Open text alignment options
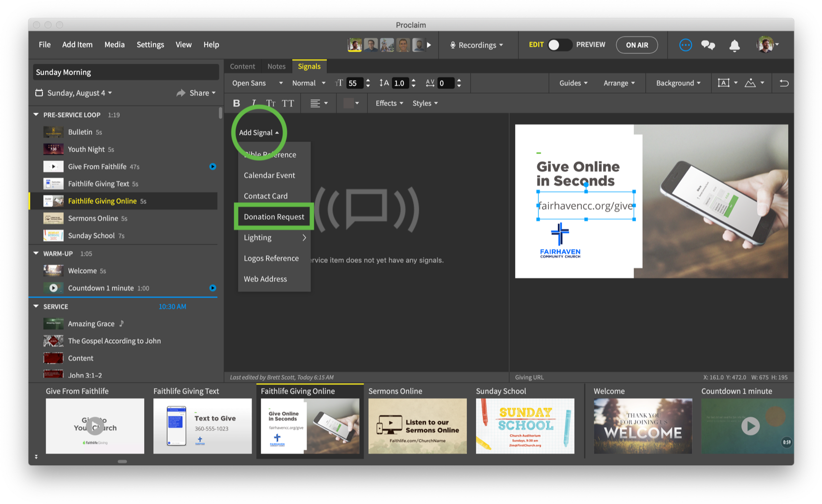The width and height of the screenshot is (822, 504). tap(319, 103)
